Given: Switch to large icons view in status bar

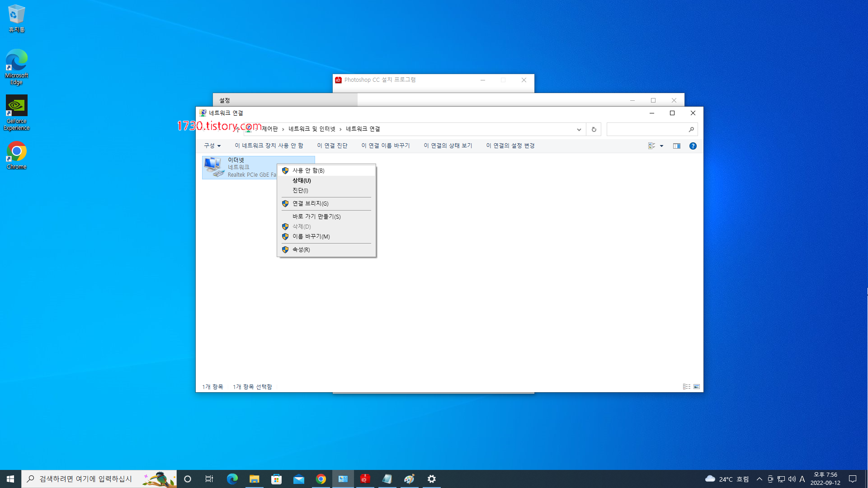Looking at the screenshot, I should click(x=697, y=387).
